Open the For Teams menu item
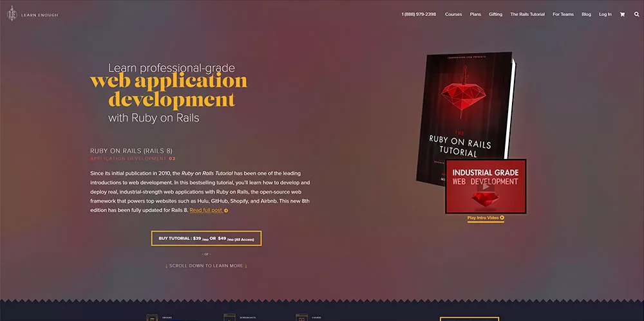Image resolution: width=644 pixels, height=321 pixels. pos(563,14)
